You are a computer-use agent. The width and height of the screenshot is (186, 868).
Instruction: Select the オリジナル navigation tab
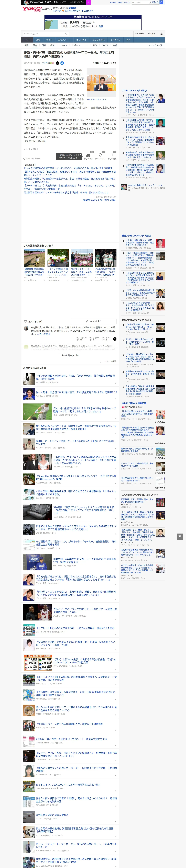[x=81, y=40]
